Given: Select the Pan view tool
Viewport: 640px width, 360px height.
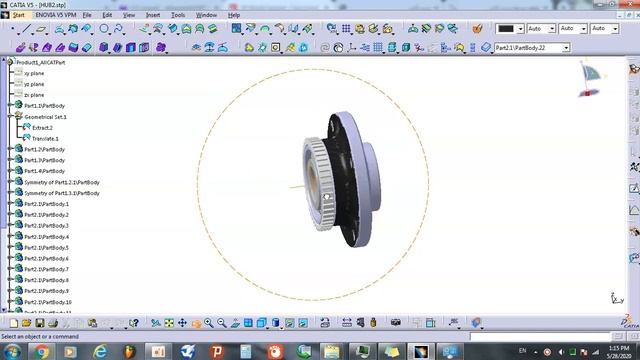Looking at the screenshot, I should [182, 323].
